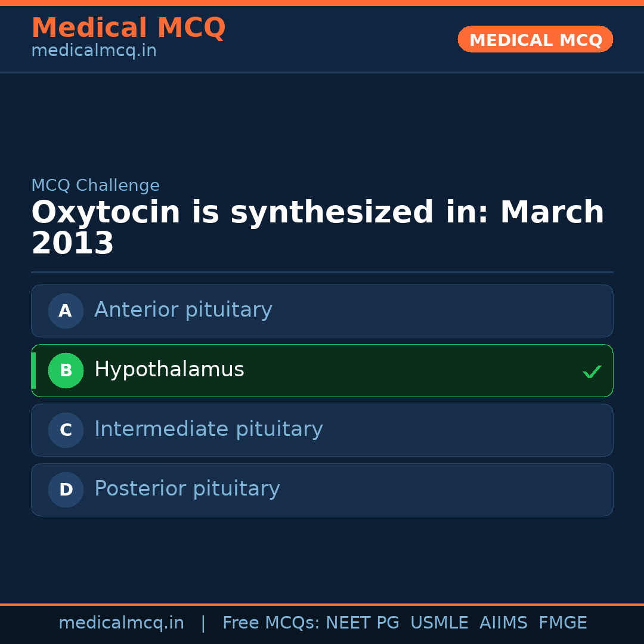Pick the Intermediate pituitary answer text
Screen dimensions: 644x644
(209, 429)
